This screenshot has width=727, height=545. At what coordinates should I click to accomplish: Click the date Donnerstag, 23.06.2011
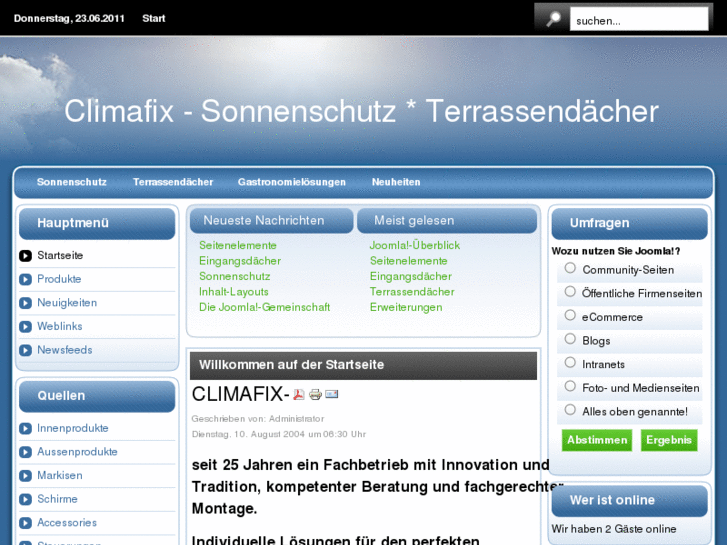pyautogui.click(x=69, y=18)
